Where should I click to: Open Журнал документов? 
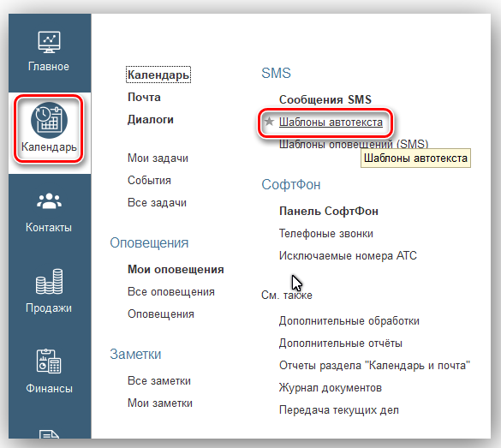(x=331, y=388)
